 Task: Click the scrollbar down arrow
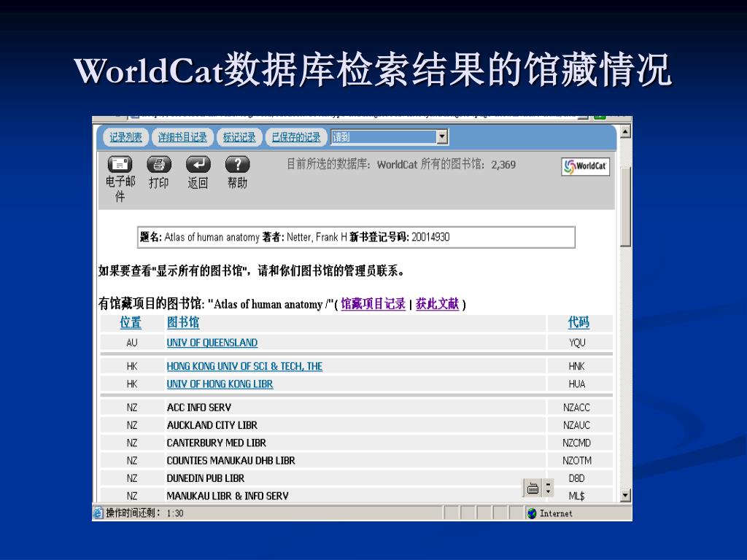[x=625, y=495]
